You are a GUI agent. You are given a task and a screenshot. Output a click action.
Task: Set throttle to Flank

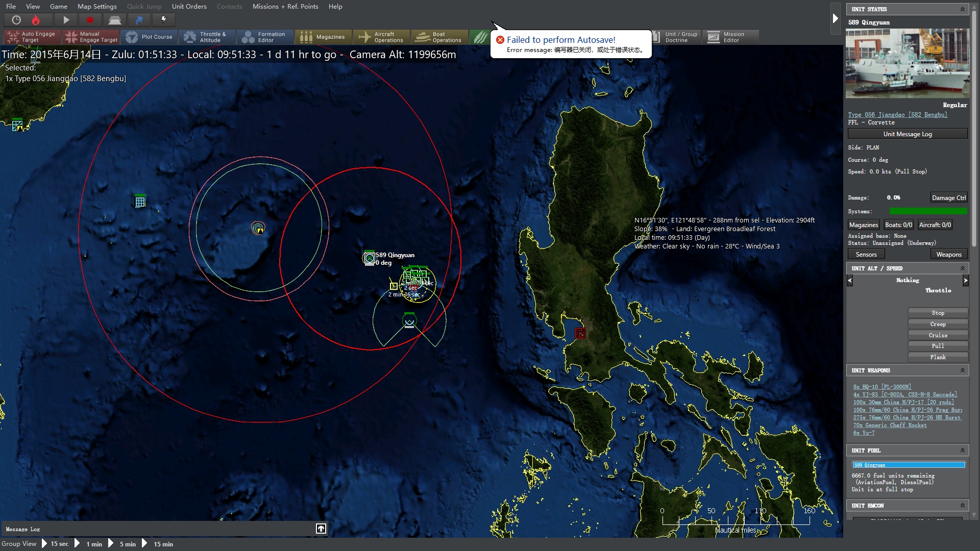coord(938,357)
